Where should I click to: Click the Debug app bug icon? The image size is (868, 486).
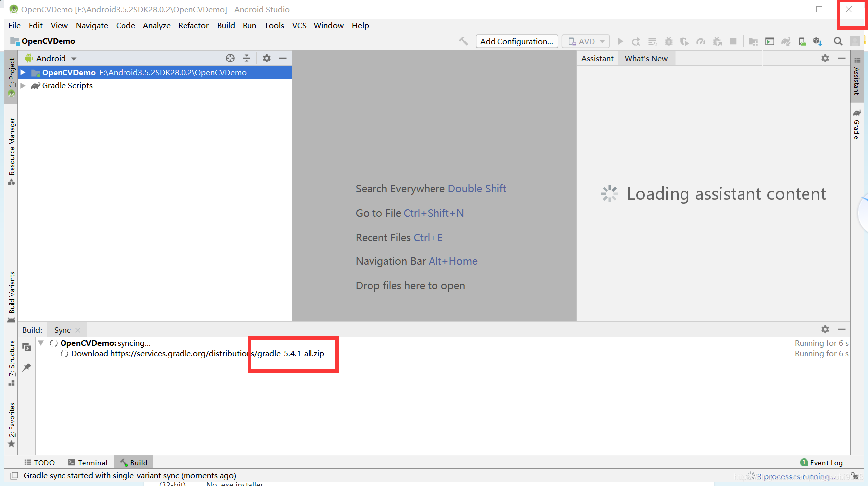coord(669,41)
